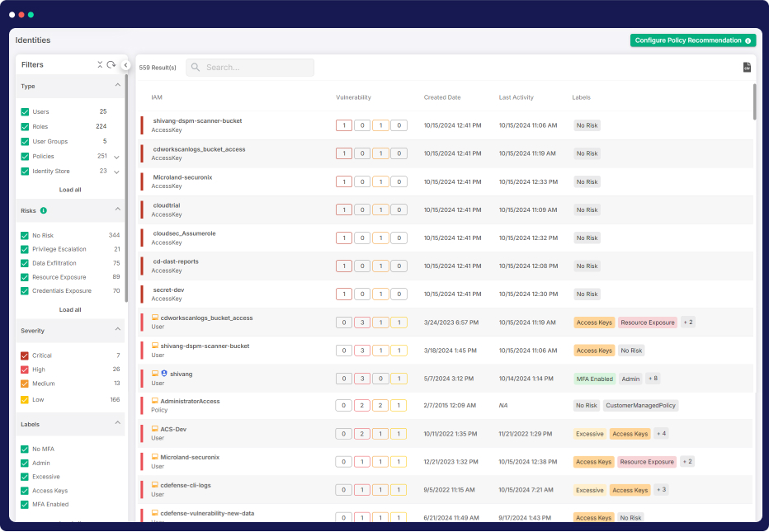Collapse the Filters panel with the arrow button
Image resolution: width=769 pixels, height=532 pixels.
pyautogui.click(x=126, y=65)
